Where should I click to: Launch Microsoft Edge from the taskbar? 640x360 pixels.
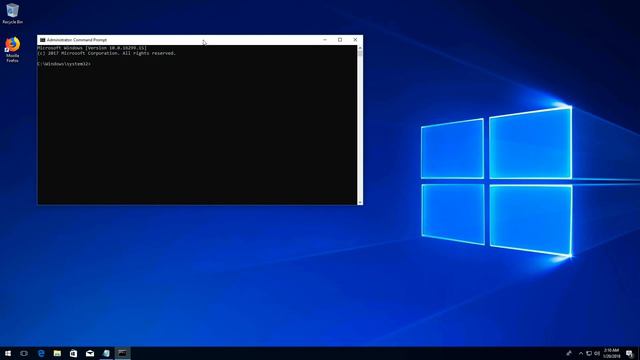(x=41, y=353)
